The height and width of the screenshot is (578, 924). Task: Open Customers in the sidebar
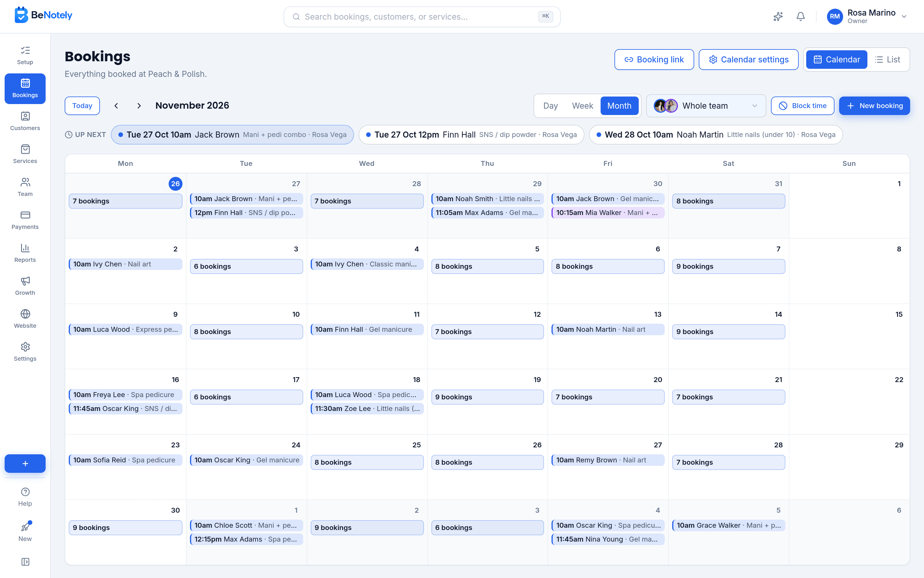(25, 121)
